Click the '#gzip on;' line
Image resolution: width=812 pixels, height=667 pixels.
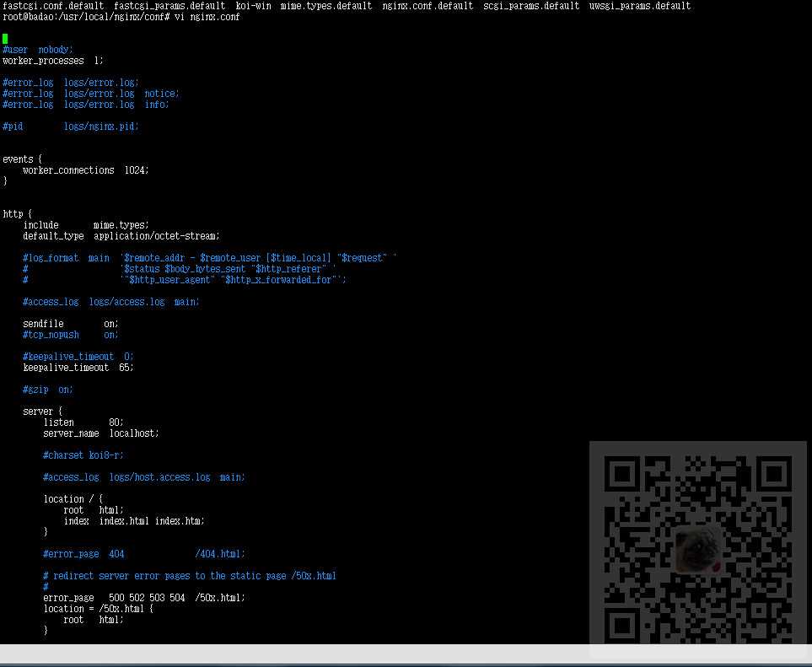point(48,390)
